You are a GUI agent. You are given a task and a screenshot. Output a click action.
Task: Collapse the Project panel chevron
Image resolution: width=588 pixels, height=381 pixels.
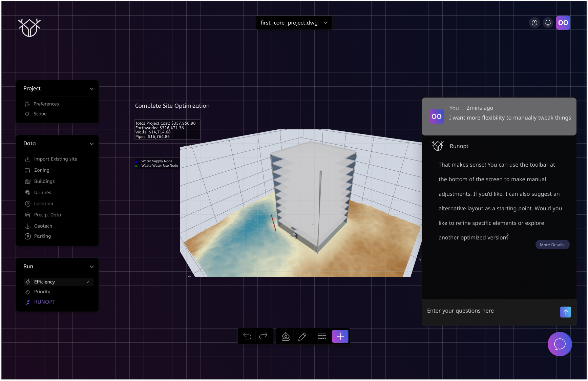pyautogui.click(x=92, y=89)
